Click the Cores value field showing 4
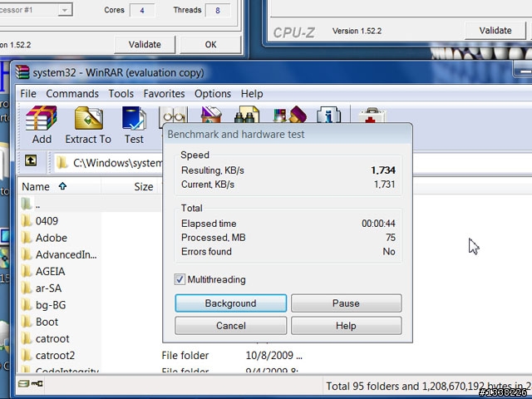Screen dimensions: 532x399 click(142, 10)
